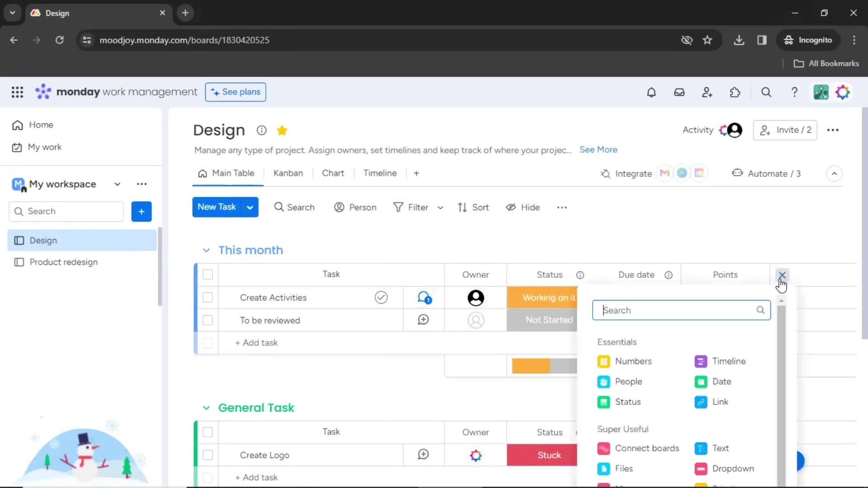Select the Timeline column type icon
This screenshot has height=488, width=868.
(700, 361)
